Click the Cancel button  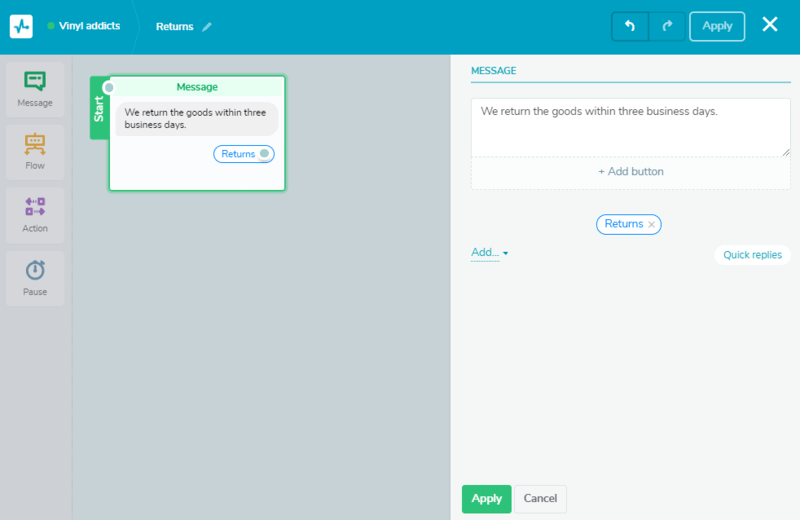click(540, 499)
